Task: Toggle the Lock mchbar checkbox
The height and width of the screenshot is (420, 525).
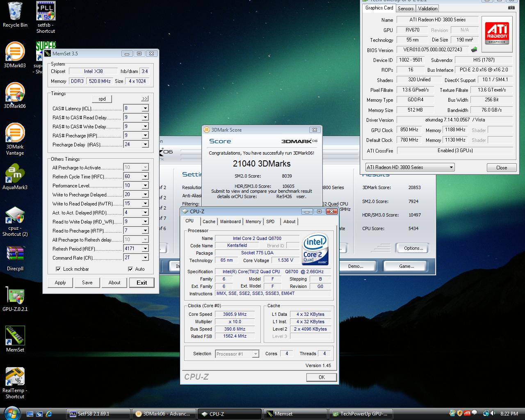Action: pyautogui.click(x=58, y=269)
